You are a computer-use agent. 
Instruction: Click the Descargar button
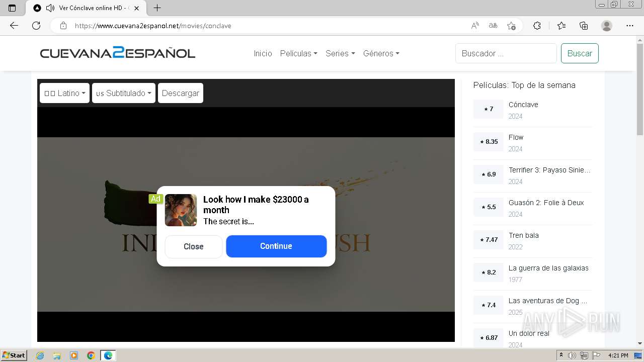[x=181, y=93]
